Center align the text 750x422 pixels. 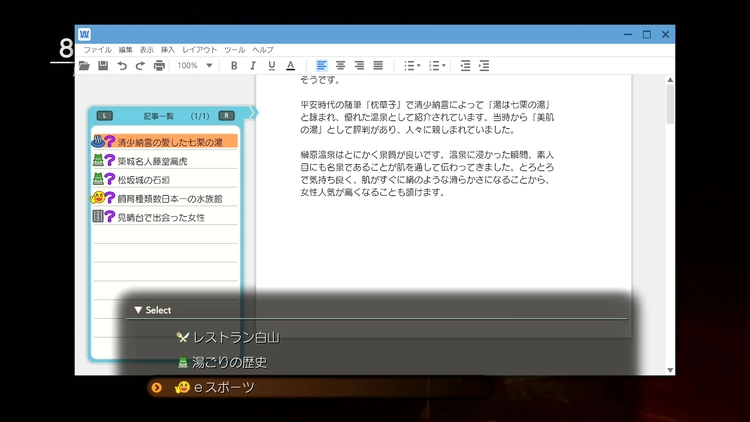340,66
